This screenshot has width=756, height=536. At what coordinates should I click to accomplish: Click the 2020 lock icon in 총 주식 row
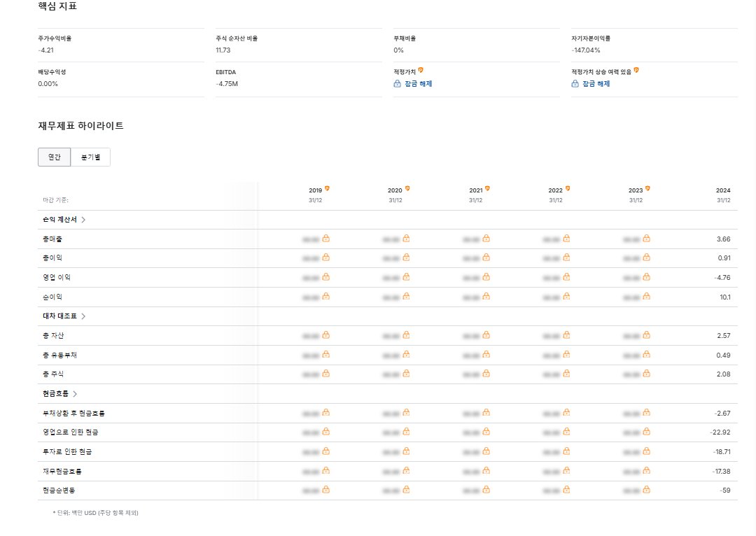(406, 373)
